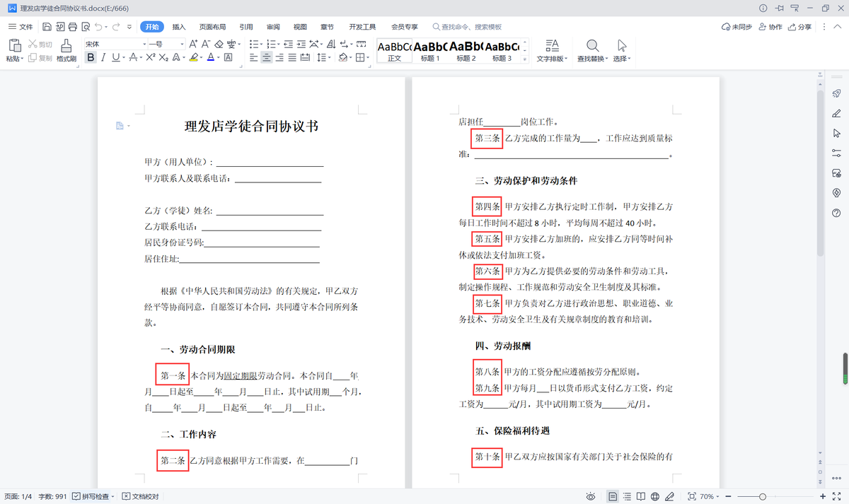Switch to the Insert (插入) tab
Viewport: 849px width, 504px height.
179,27
